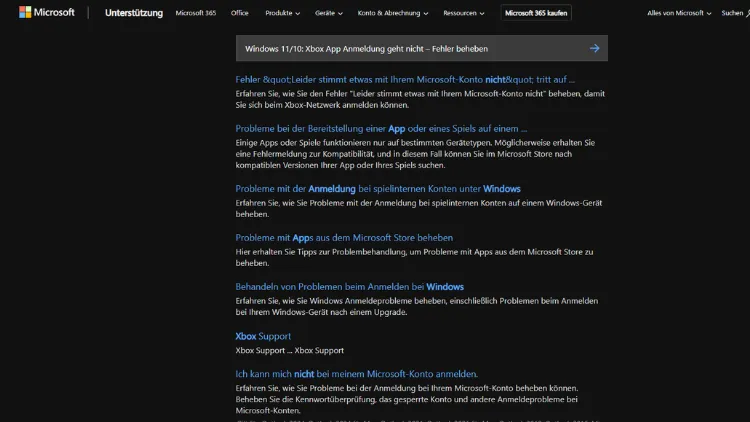Image resolution: width=750 pixels, height=422 pixels.
Task: Open result 'Probleme bei der Bereitstellung einer App'
Action: click(381, 128)
